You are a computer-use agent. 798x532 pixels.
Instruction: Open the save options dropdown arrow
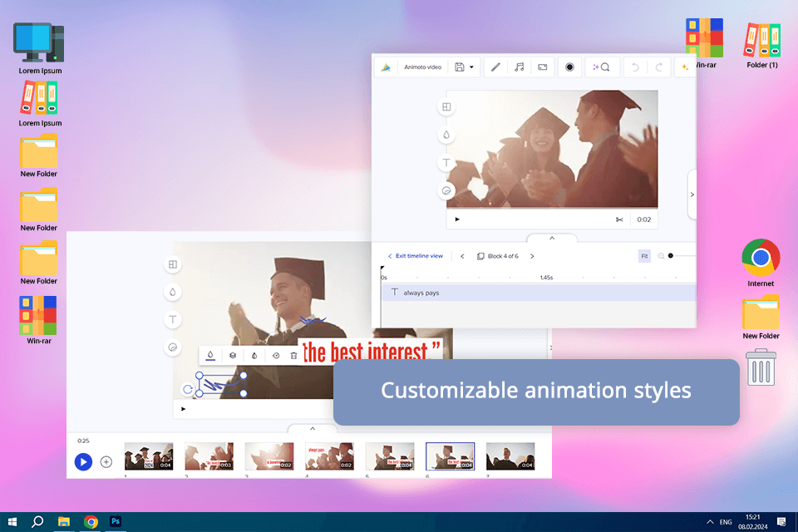pos(472,67)
